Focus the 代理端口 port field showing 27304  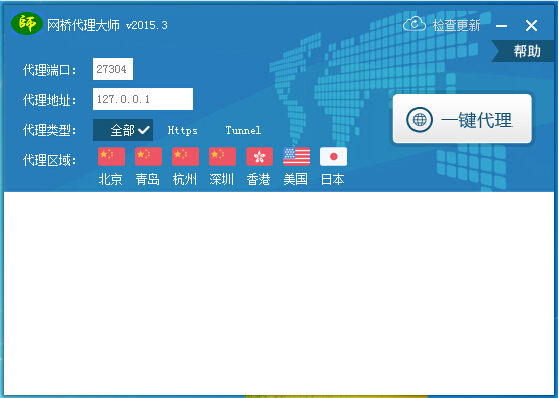[113, 69]
